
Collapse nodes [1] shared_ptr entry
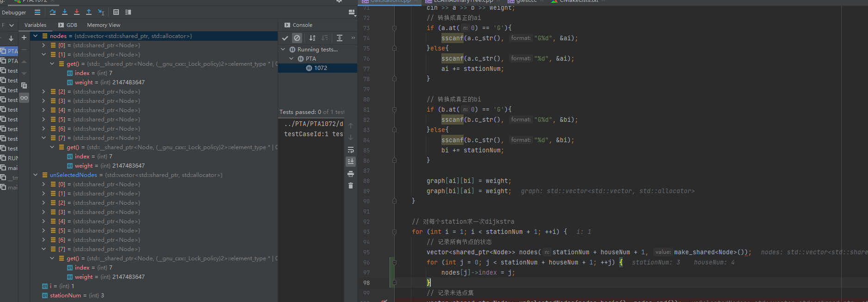(43, 54)
